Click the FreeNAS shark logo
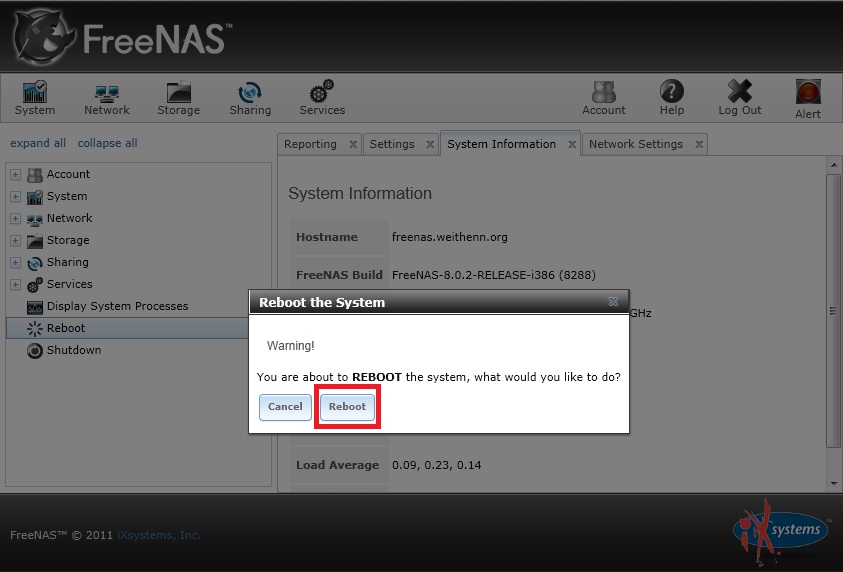 44,37
